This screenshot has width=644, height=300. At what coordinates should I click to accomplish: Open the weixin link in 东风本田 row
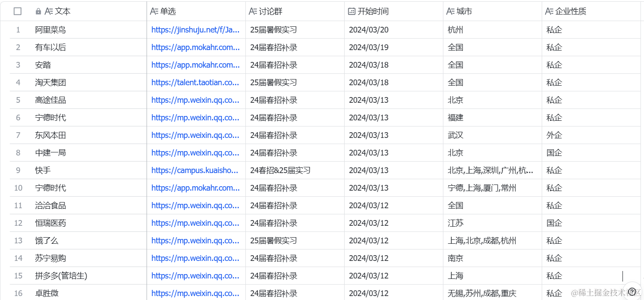click(195, 135)
